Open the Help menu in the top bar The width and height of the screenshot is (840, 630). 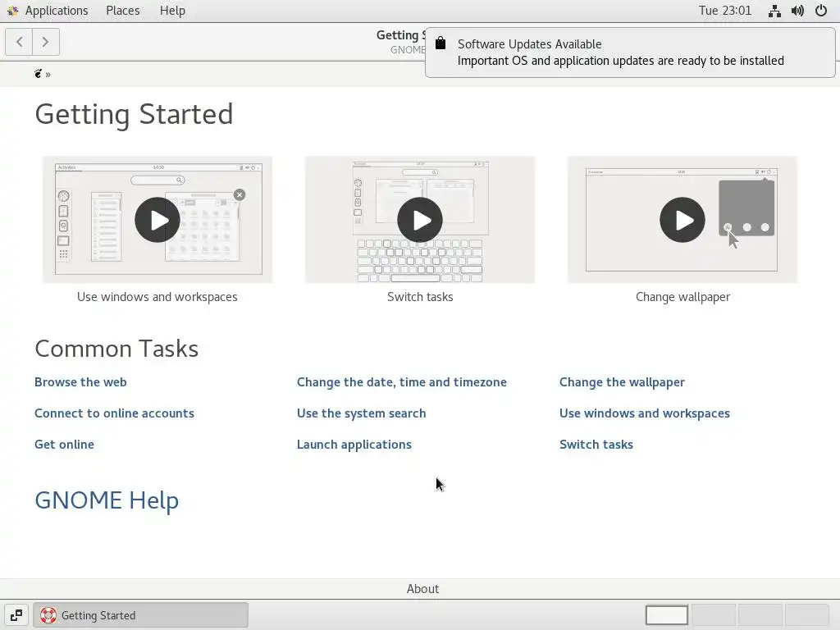172,11
